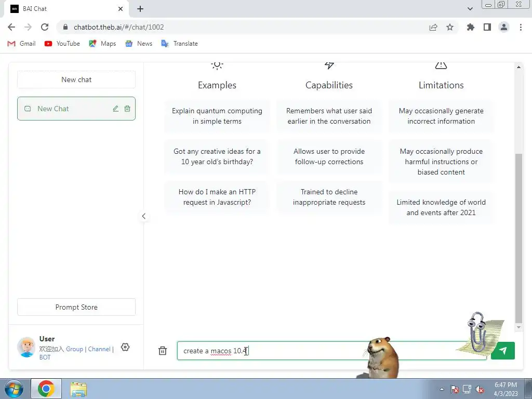
Task: Click 'harmful instructions or biased content' card
Action: click(441, 162)
